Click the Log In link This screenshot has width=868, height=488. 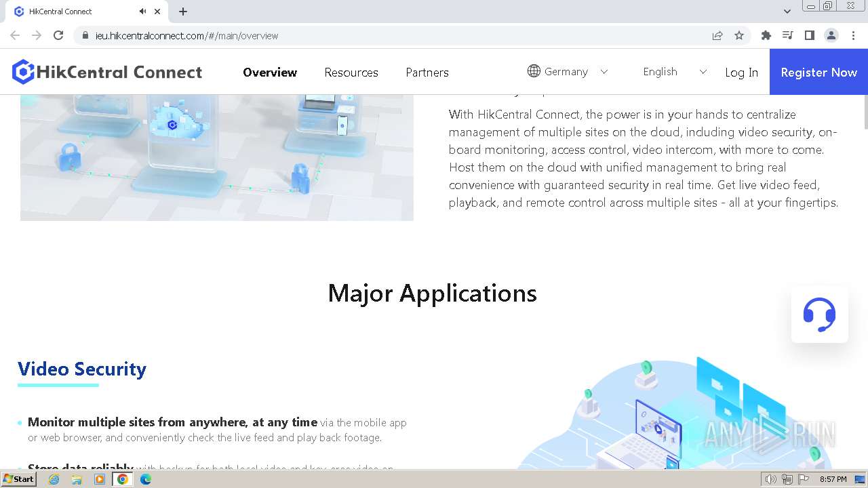pos(741,72)
